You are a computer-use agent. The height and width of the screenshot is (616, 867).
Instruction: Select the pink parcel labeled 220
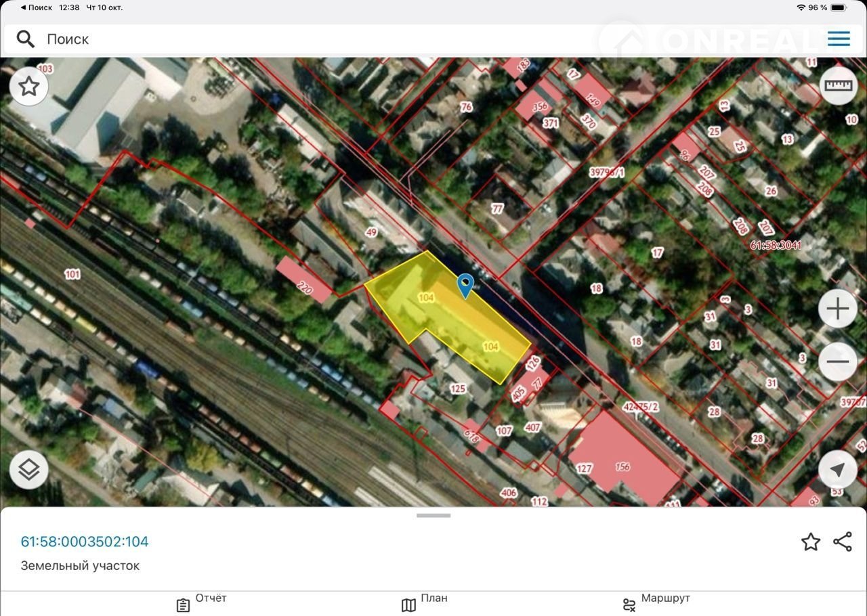(x=304, y=280)
